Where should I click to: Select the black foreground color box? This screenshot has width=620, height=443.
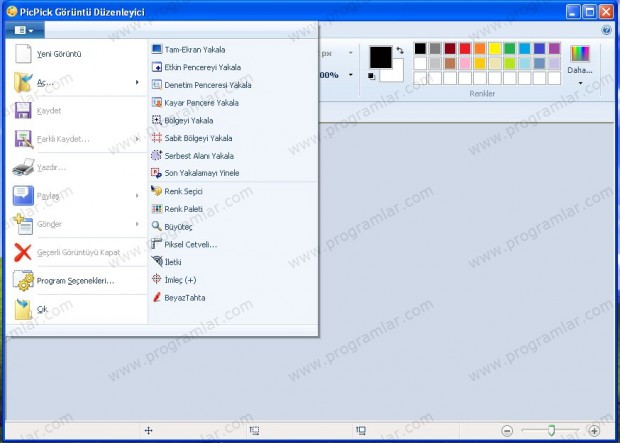[380, 57]
